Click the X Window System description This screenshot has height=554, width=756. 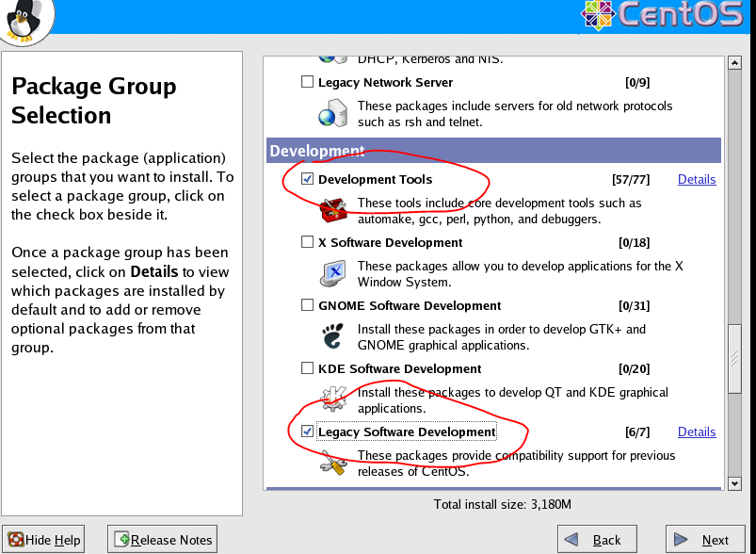coord(521,274)
